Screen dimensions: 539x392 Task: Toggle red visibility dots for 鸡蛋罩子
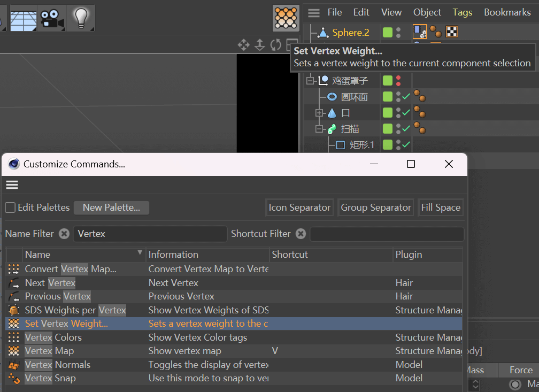point(398,81)
